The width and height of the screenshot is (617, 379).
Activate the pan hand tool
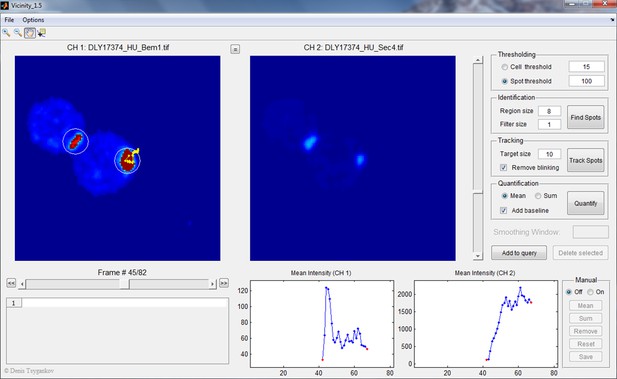30,33
